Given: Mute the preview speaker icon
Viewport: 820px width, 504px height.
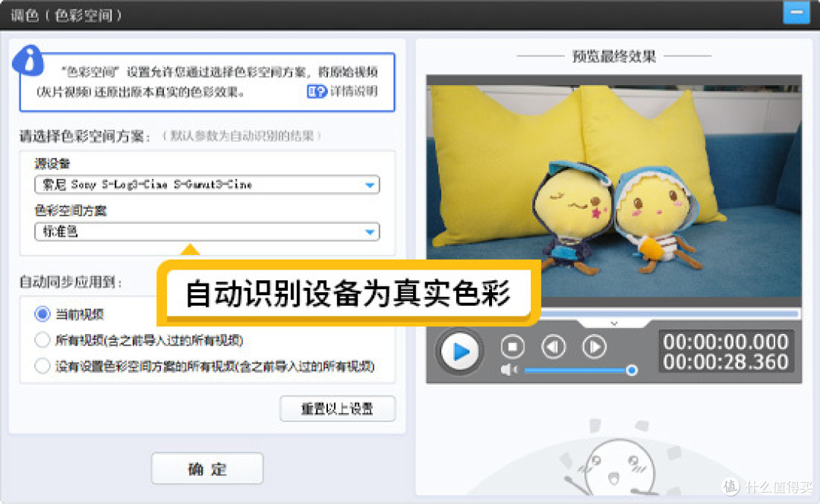Looking at the screenshot, I should pos(508,370).
